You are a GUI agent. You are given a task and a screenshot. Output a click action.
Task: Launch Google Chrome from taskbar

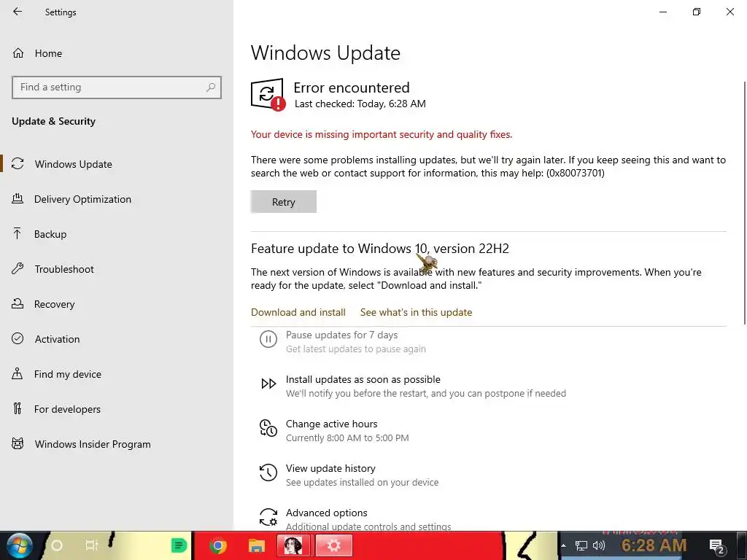click(x=218, y=545)
